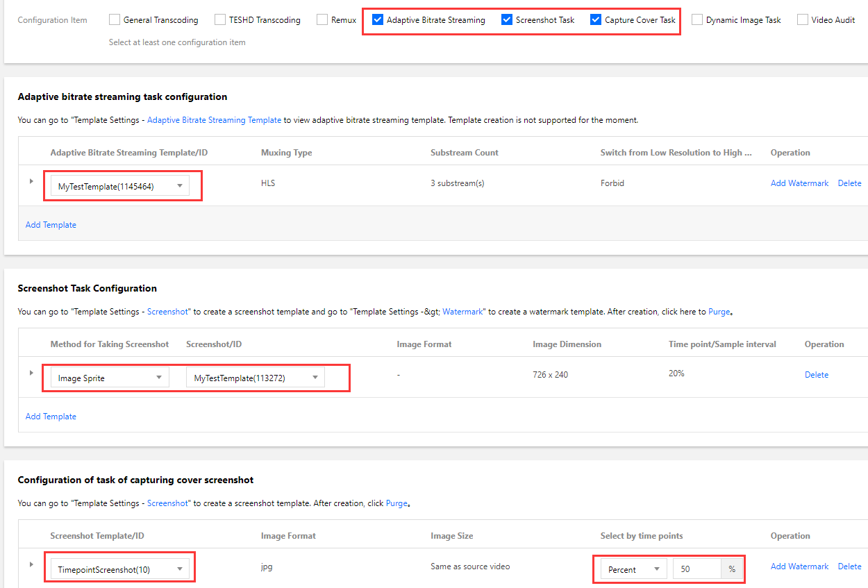Open the Image Sprite method dropdown
This screenshot has width=868, height=588.
(110, 378)
